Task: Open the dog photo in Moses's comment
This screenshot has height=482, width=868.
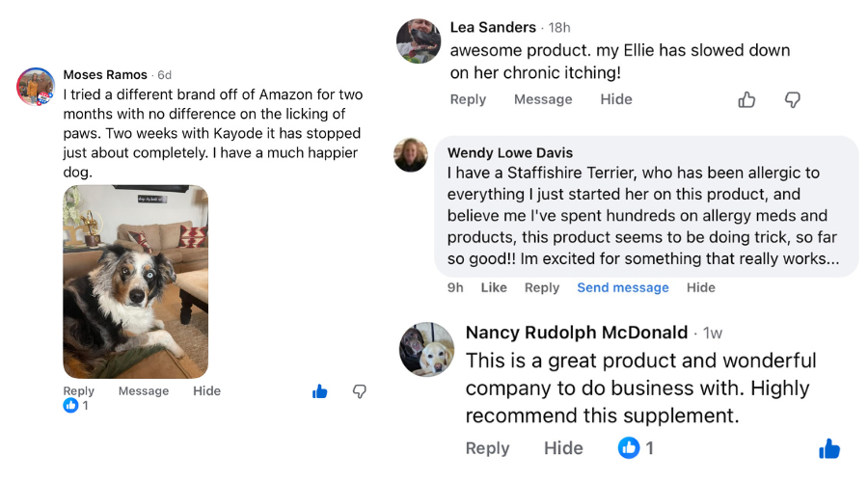Action: click(136, 281)
